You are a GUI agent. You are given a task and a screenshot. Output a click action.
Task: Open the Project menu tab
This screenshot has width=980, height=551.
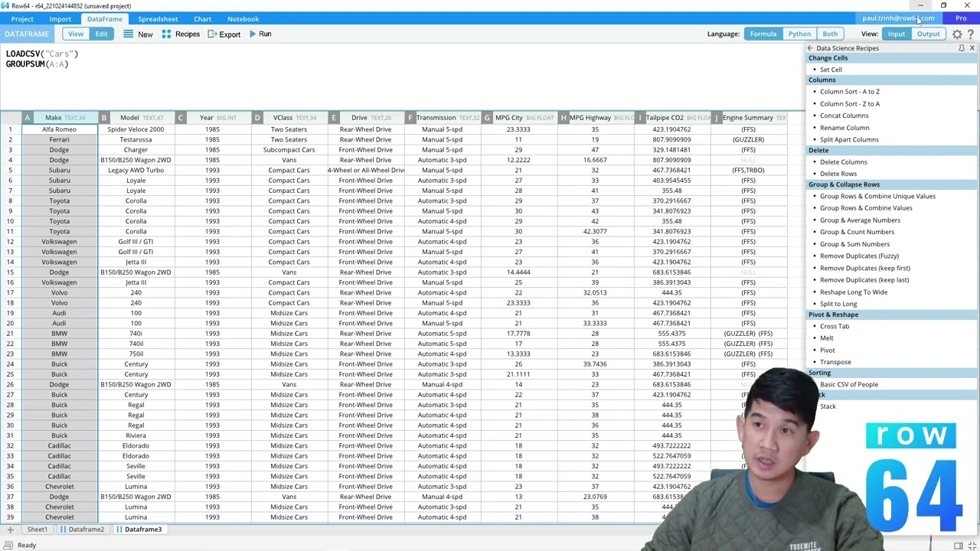[22, 18]
